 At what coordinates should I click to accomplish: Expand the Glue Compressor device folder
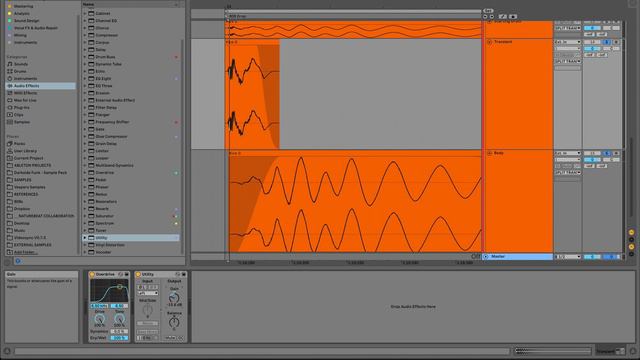click(85, 136)
